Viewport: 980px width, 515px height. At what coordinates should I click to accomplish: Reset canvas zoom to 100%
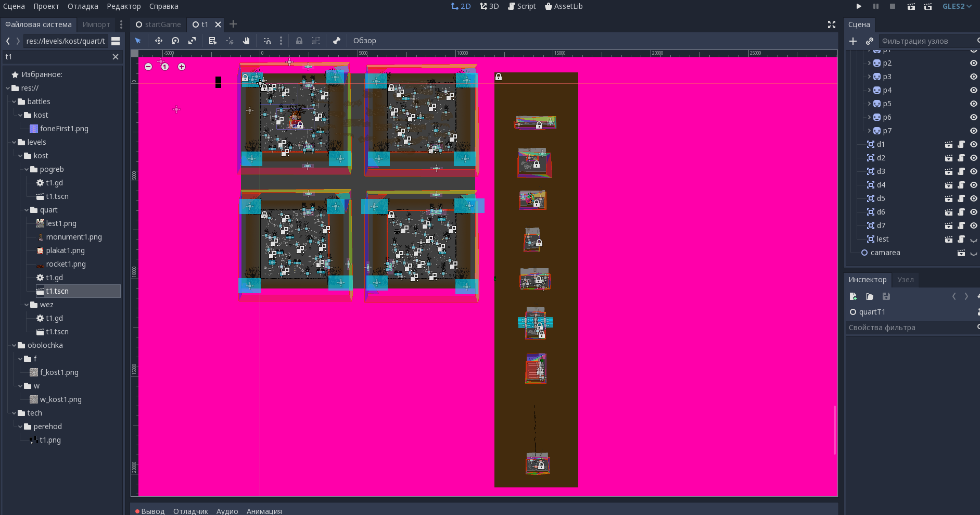pyautogui.click(x=165, y=67)
